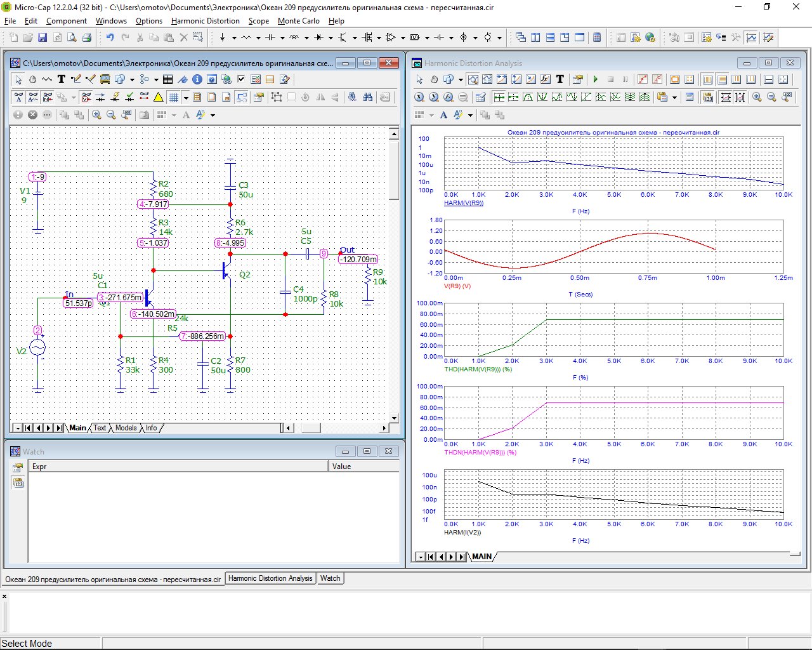The image size is (812, 650).
Task: Activate the Text tool in schematic toolbar
Action: pos(61,79)
